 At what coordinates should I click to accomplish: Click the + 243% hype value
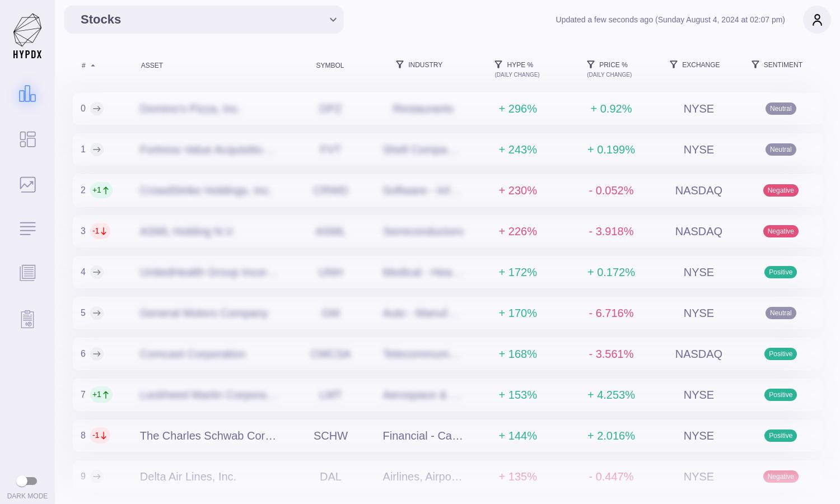pos(518,150)
